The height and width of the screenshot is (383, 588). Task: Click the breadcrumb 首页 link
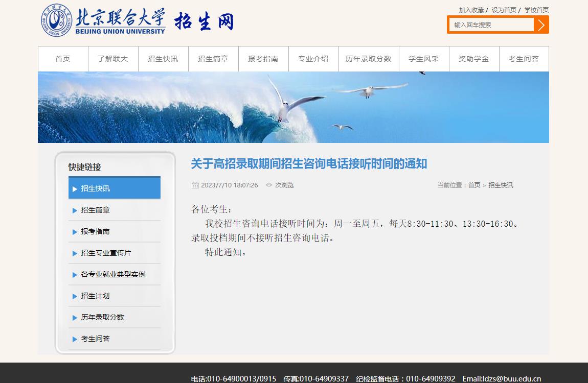point(474,185)
